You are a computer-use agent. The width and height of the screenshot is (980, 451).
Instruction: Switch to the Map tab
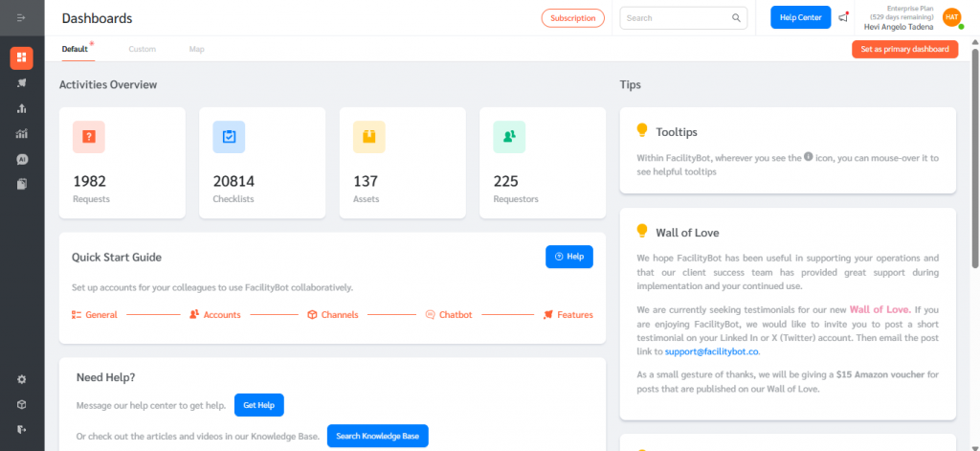point(196,49)
